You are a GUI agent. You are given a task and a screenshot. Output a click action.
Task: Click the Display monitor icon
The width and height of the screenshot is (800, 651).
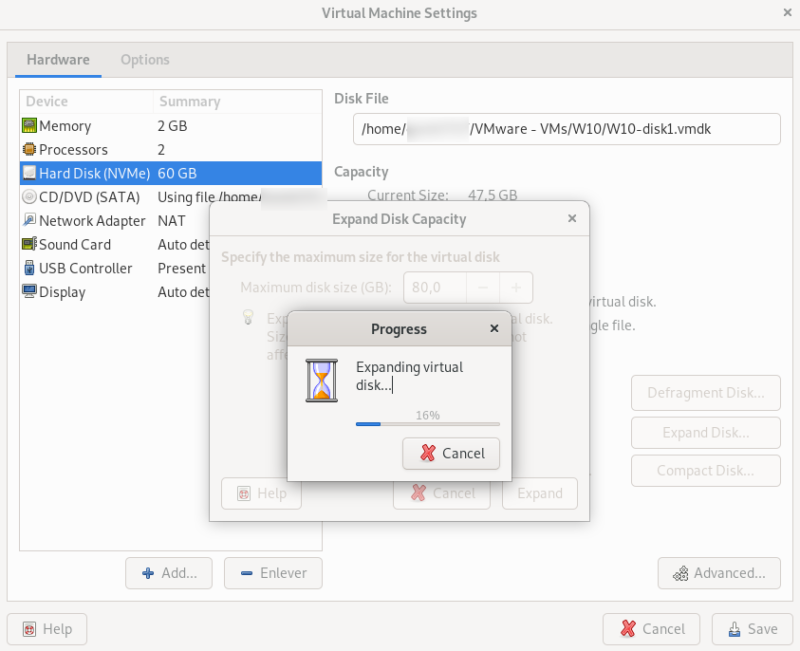[30, 291]
